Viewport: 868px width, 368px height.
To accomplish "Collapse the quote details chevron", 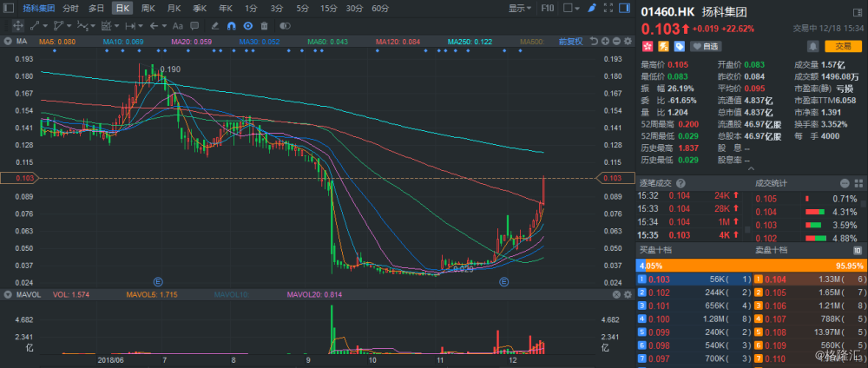I will pyautogui.click(x=751, y=168).
